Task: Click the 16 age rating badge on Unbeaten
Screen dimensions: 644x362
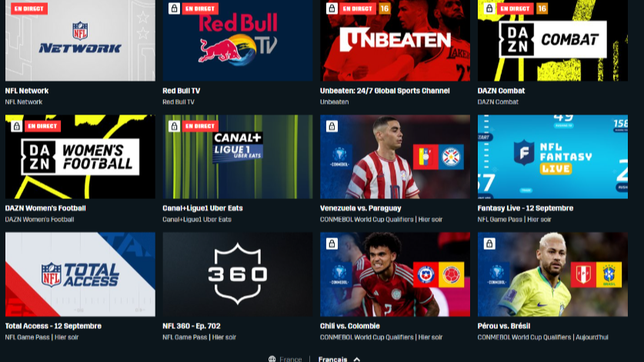Action: 385,8
